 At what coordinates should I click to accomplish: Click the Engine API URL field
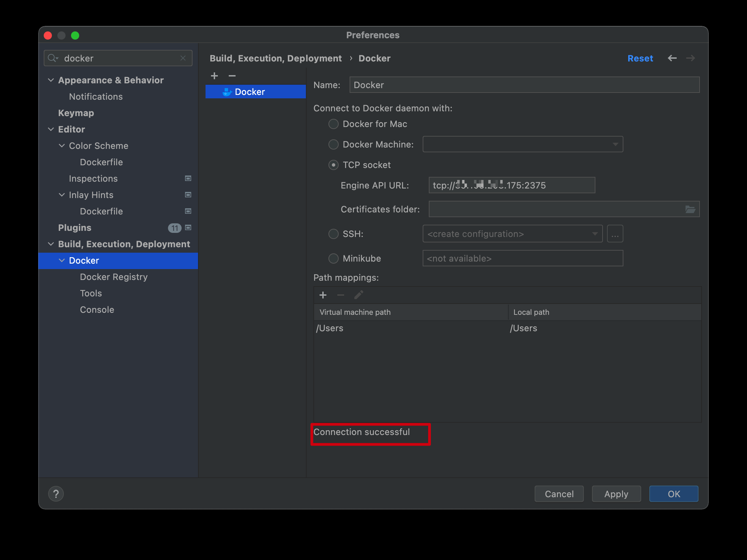(x=511, y=185)
